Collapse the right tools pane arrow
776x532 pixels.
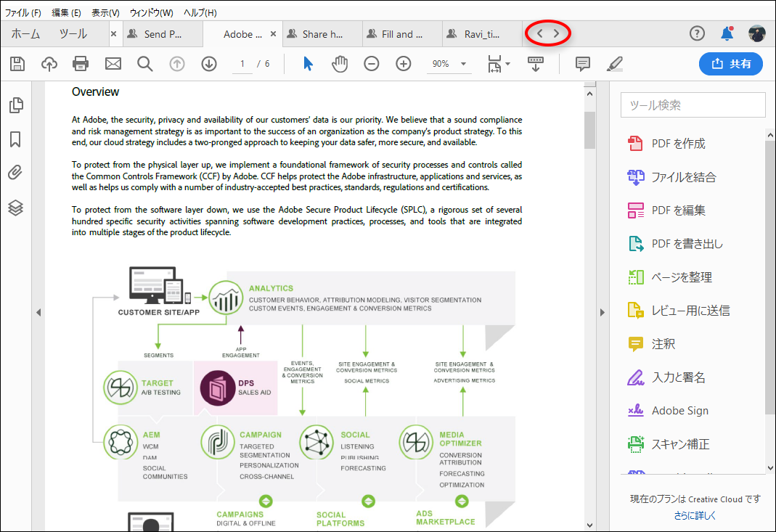[603, 312]
